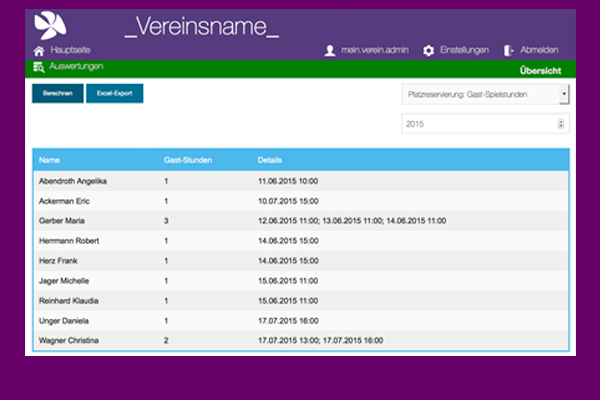Click details 11.06.2015 10:00

288,181
